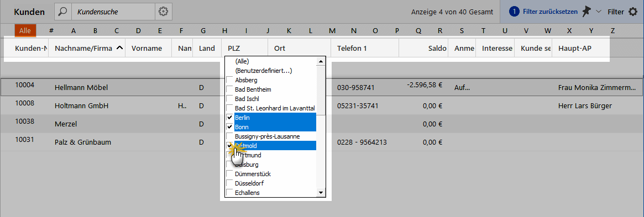
Task: Focus the Kundensuche search field
Action: pos(113,12)
